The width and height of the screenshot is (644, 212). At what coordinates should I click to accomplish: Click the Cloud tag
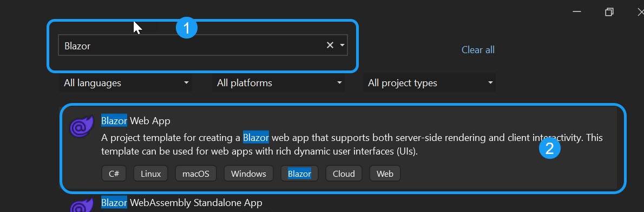(x=344, y=174)
